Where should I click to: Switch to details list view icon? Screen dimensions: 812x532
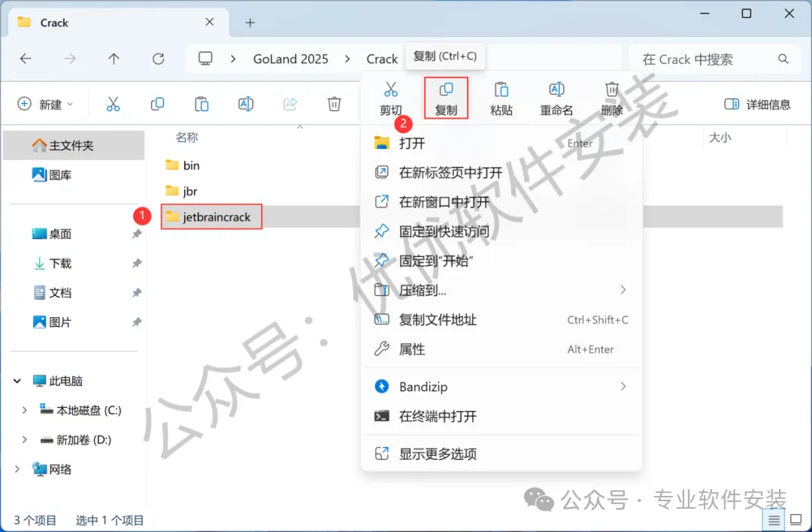coord(774,519)
